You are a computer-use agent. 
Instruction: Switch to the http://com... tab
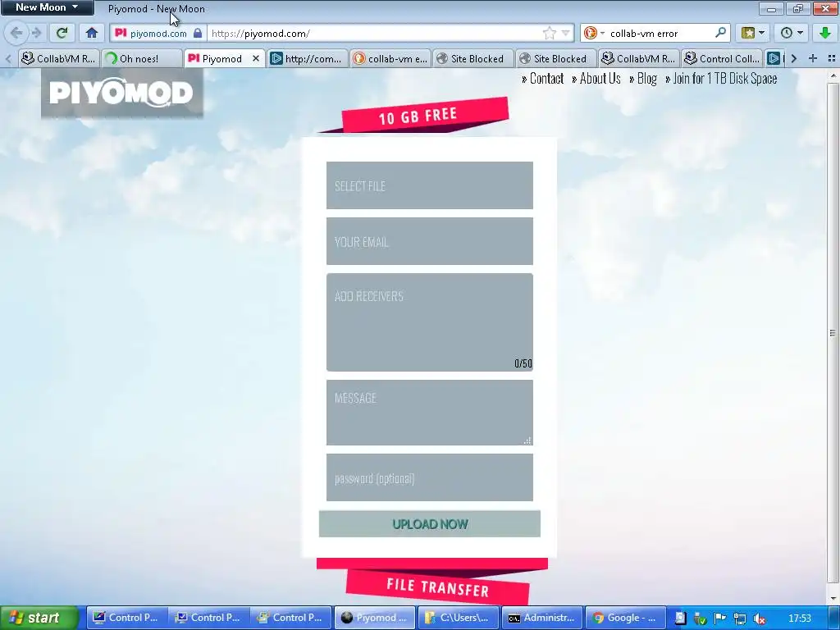(x=307, y=58)
